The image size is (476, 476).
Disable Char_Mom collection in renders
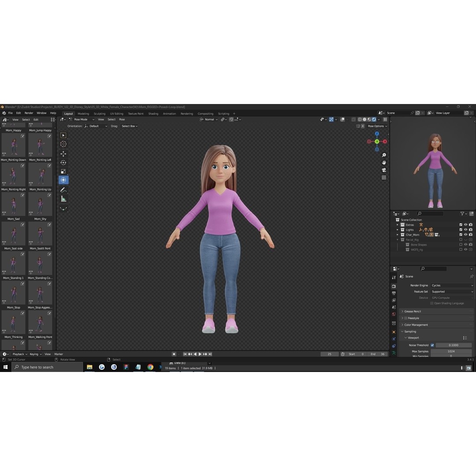point(471,234)
